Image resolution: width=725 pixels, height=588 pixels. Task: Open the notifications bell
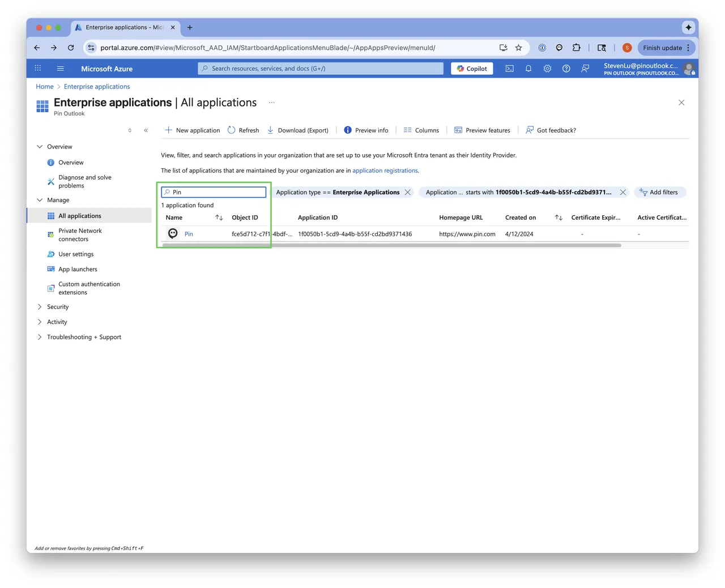click(528, 69)
